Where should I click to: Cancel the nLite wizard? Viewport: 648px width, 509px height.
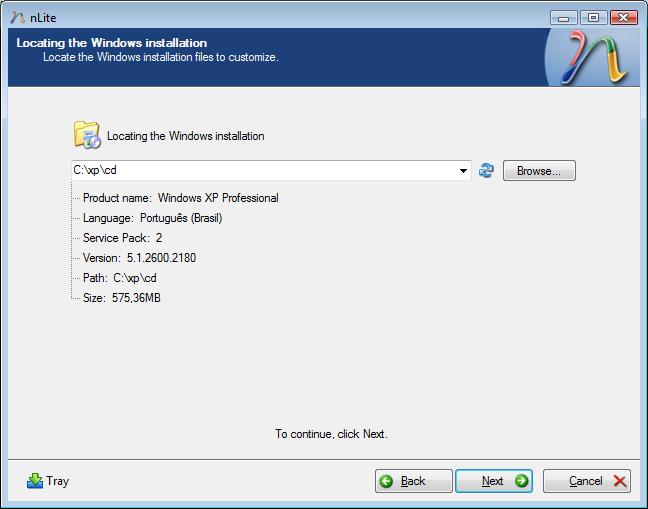587,481
